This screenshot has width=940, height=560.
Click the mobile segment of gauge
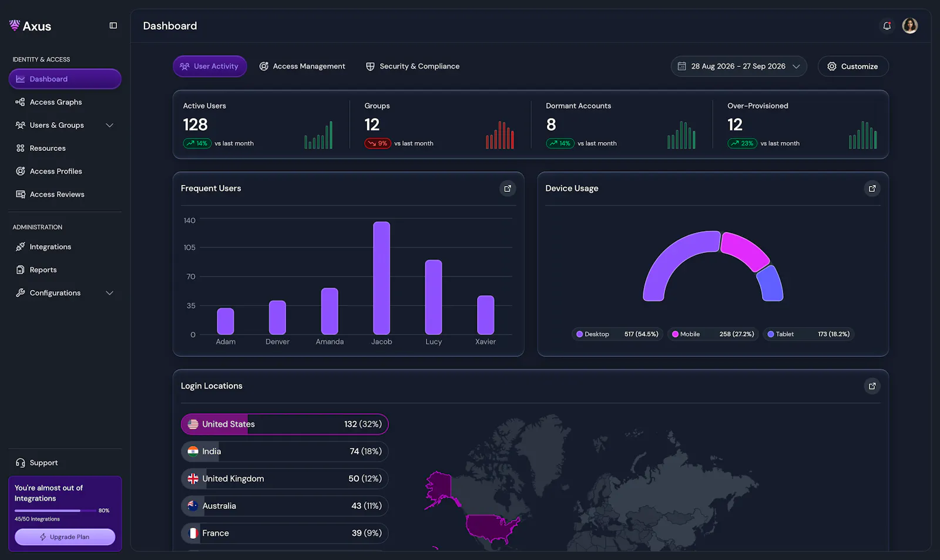point(745,251)
